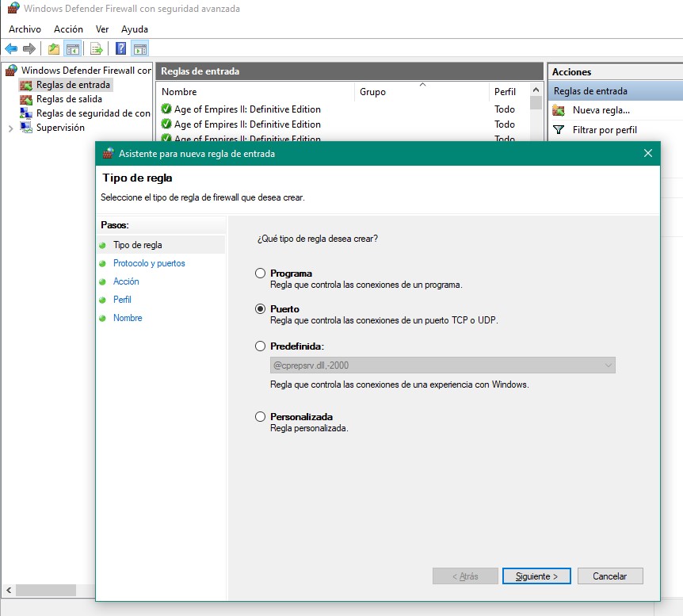Click the horizontal scrollbar in left tree pane
Image resolution: width=683 pixels, height=616 pixels.
pos(46,591)
